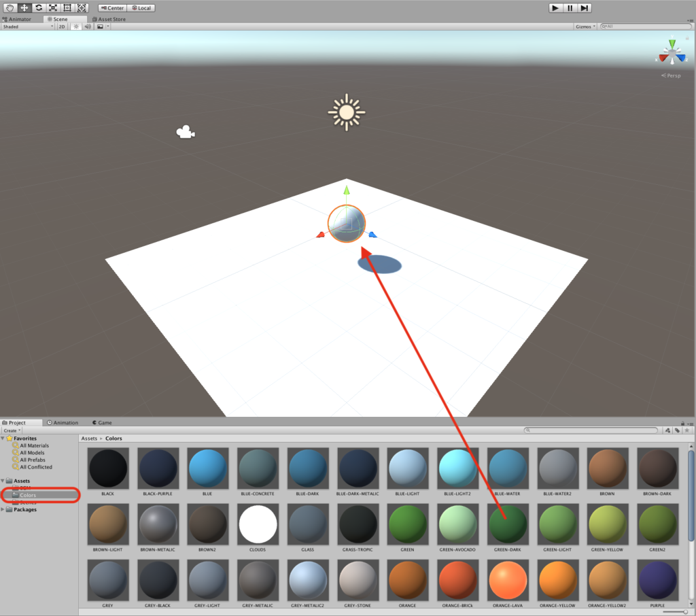Open the Shaded draw mode dropdown

(x=27, y=27)
